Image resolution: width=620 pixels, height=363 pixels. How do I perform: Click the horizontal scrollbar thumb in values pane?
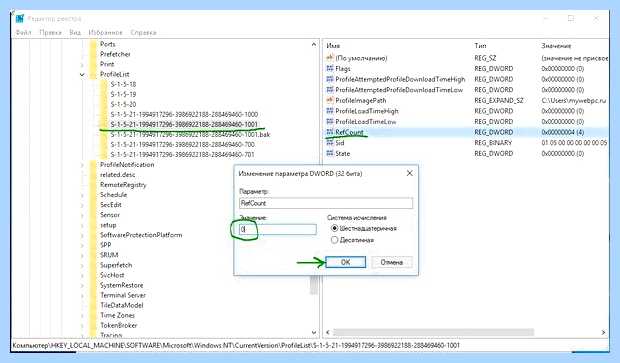(x=433, y=332)
